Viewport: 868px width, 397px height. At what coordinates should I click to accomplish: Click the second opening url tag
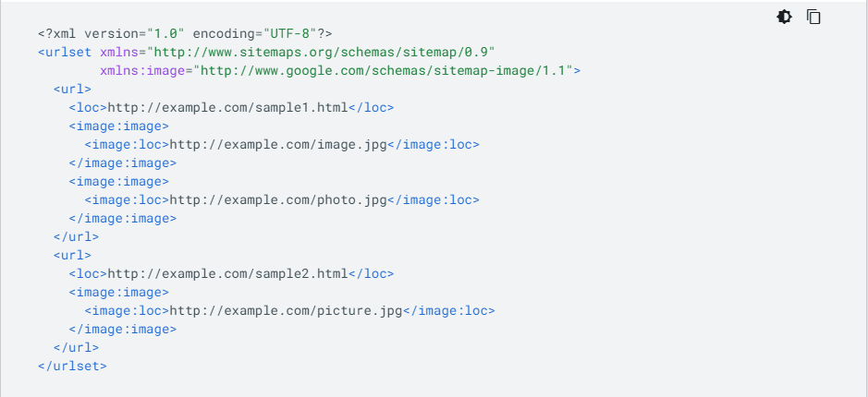(72, 256)
